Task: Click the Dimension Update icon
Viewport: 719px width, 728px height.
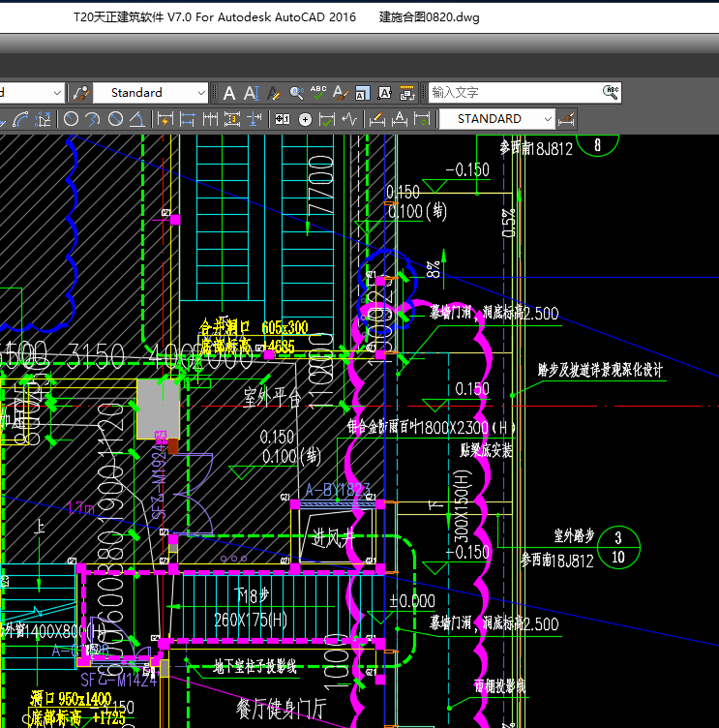Action: click(x=422, y=119)
